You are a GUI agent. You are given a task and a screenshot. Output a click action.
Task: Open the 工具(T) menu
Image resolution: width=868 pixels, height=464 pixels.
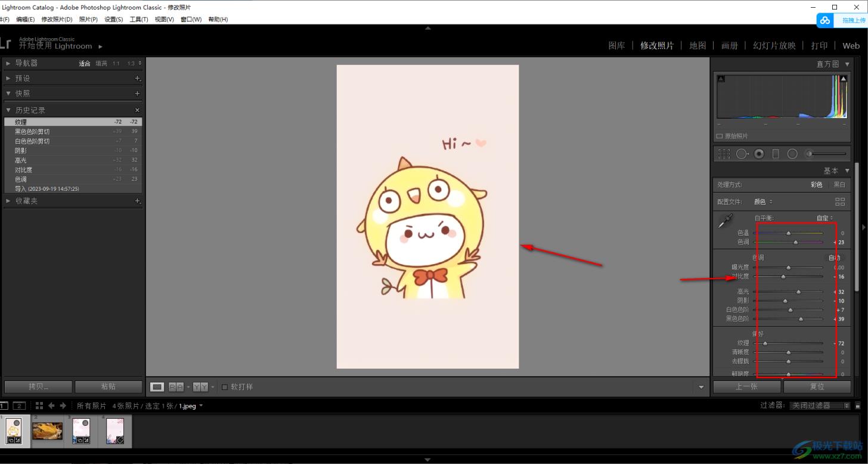click(139, 20)
